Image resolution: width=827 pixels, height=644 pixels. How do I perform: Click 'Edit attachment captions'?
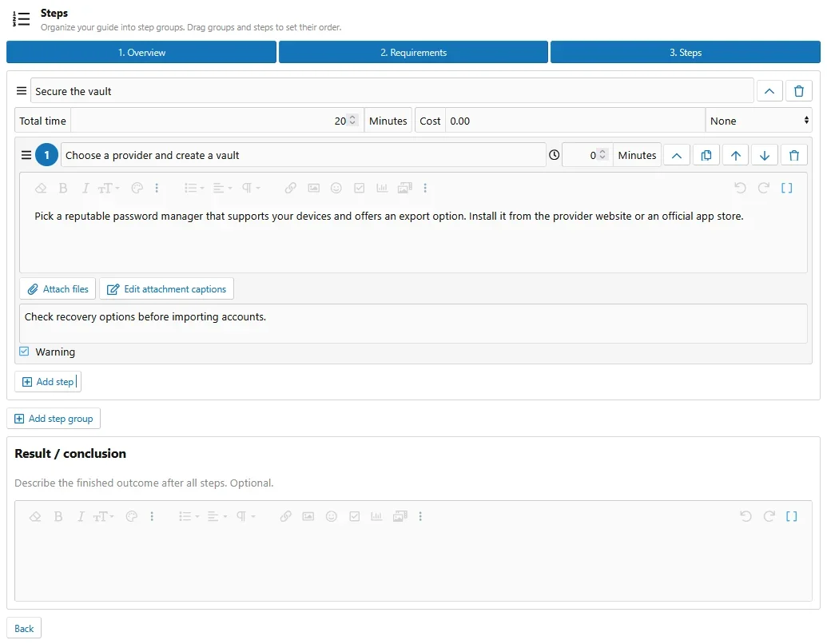167,289
